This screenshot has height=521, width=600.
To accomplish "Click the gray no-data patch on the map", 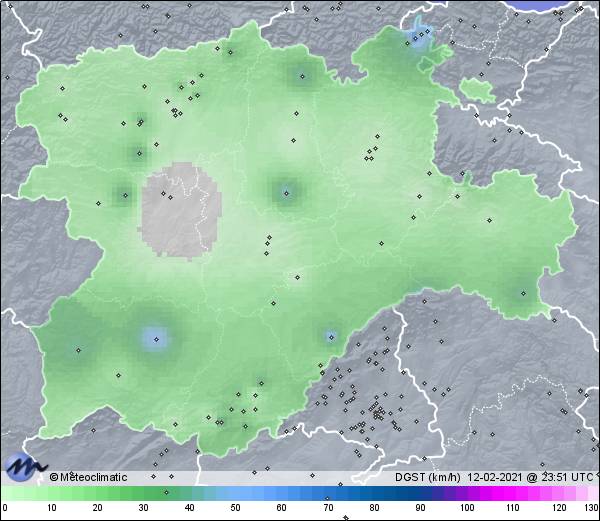I will pyautogui.click(x=180, y=210).
